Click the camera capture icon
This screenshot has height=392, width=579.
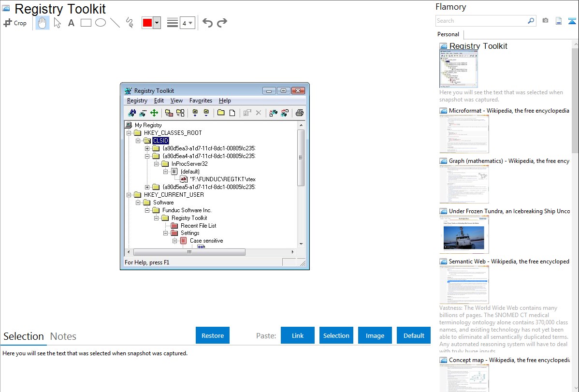tap(545, 21)
